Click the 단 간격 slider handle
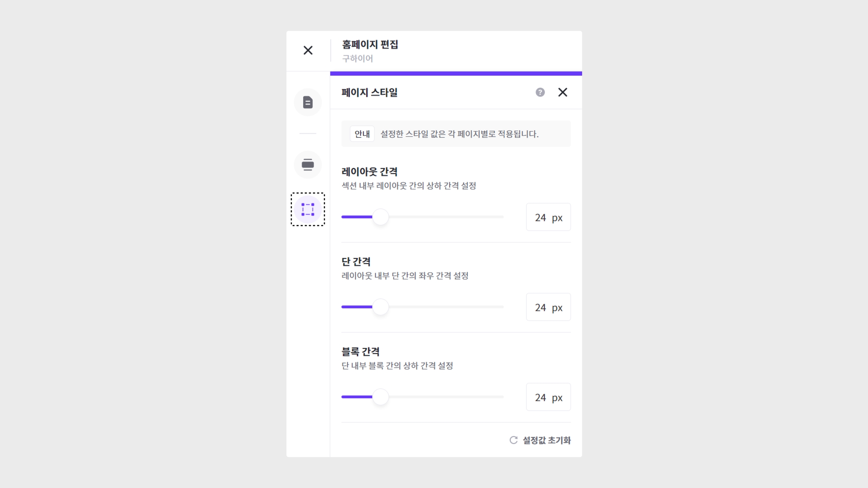 381,307
